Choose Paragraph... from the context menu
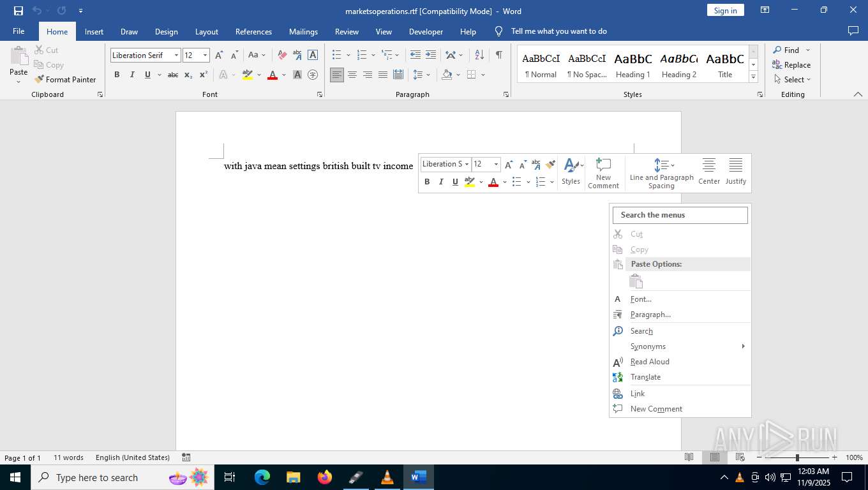Screen dimensions: 868x490 pyautogui.click(x=680, y=315)
